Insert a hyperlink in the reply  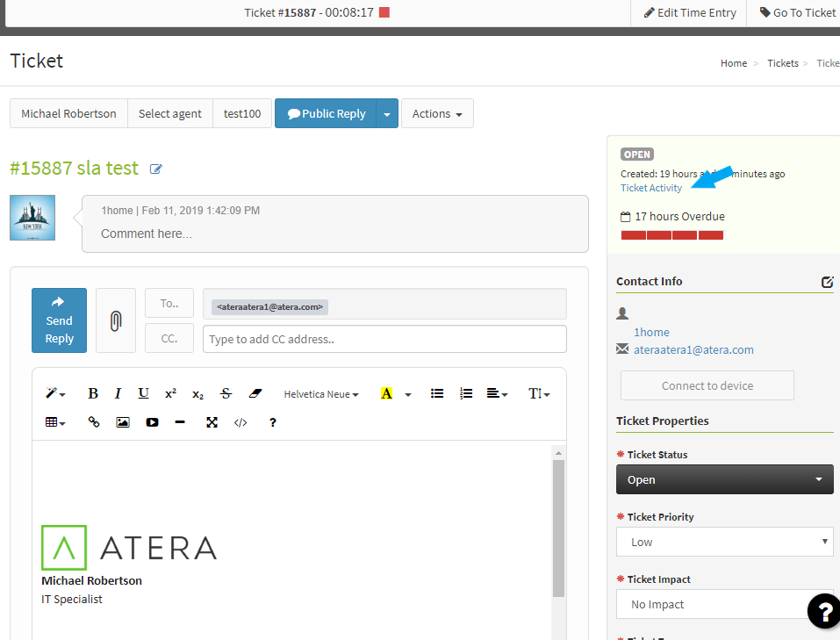click(x=93, y=422)
